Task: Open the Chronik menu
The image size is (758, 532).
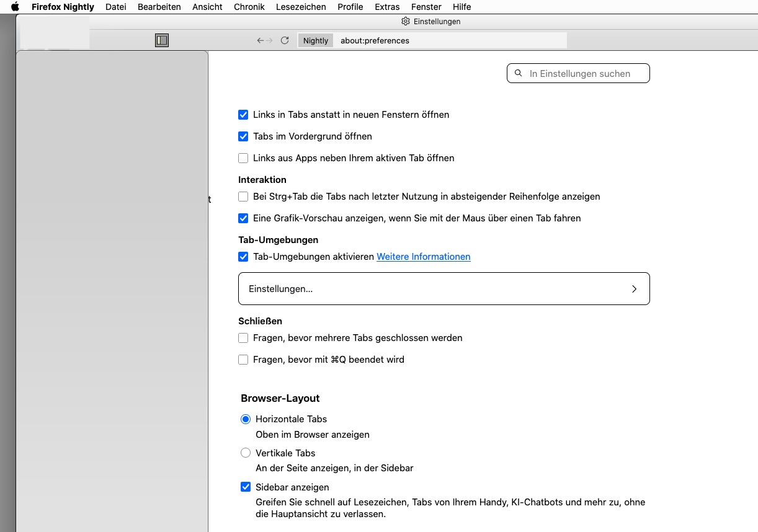Action: (249, 7)
